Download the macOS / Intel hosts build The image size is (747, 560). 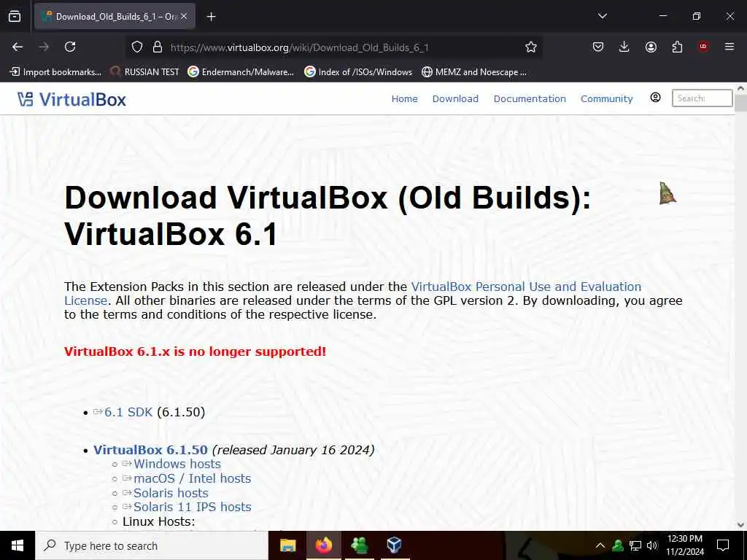(x=192, y=478)
